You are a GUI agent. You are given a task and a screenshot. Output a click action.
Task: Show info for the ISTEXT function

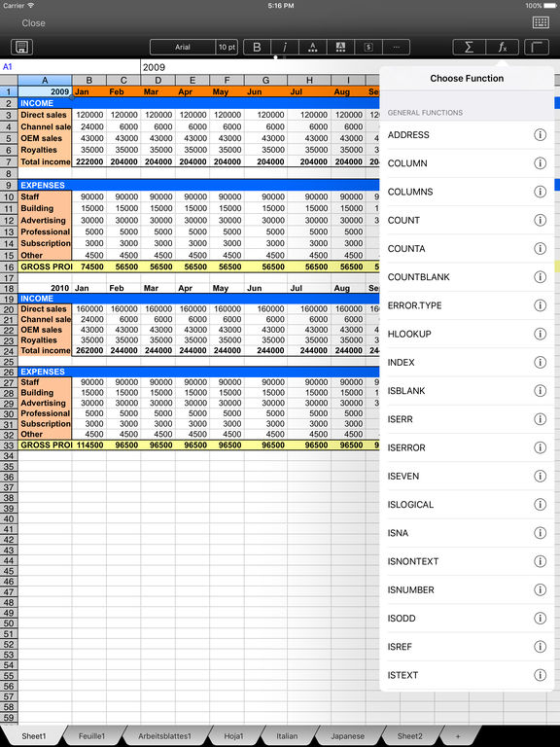click(x=540, y=675)
